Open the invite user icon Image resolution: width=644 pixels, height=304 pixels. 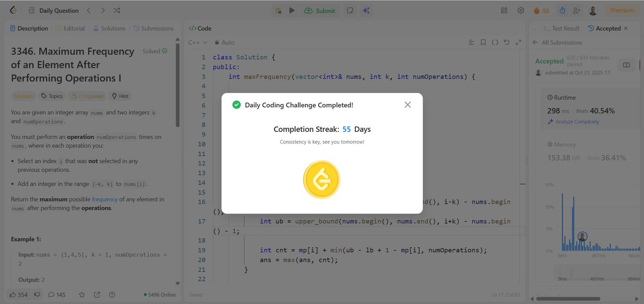(577, 10)
